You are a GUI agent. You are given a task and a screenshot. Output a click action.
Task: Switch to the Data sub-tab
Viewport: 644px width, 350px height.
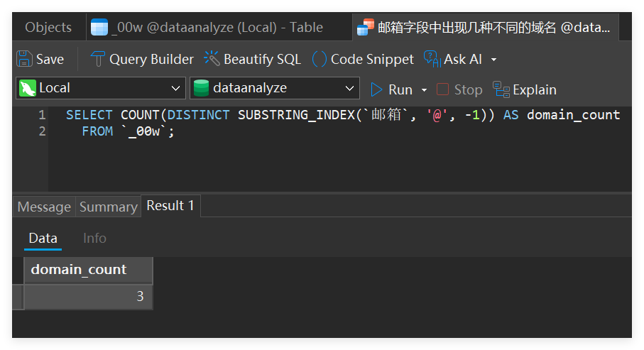43,239
